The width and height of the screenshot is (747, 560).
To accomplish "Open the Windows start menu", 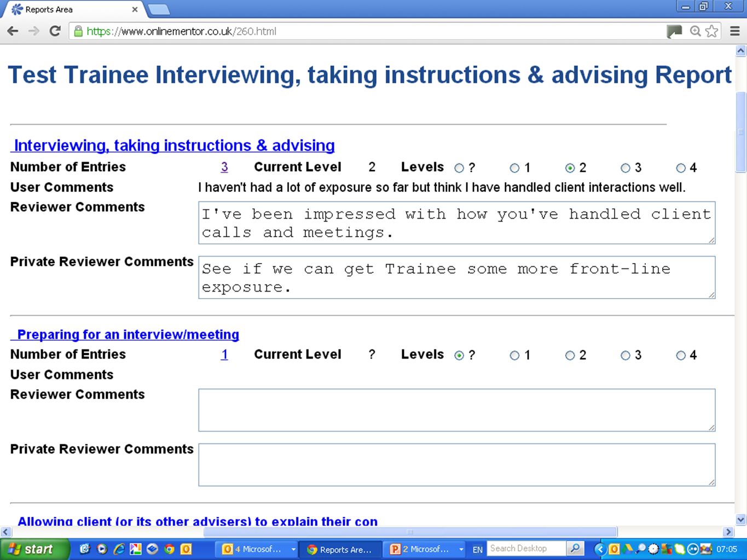I will (x=34, y=549).
